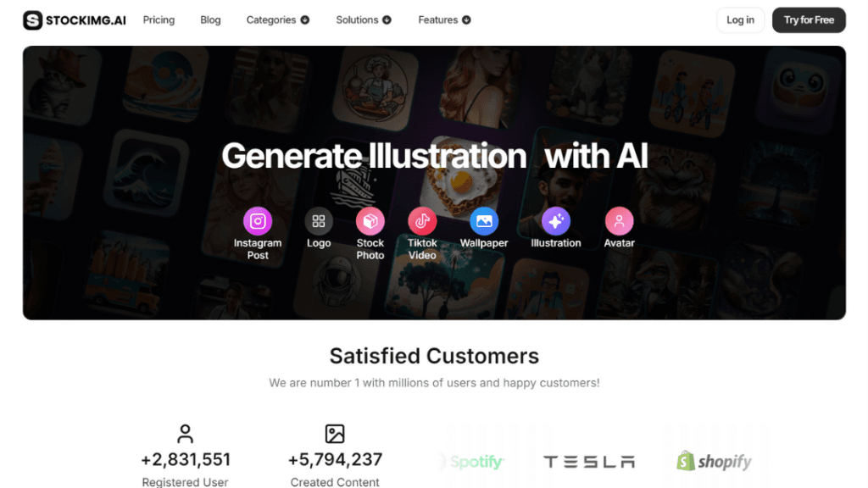Choose the Tiktok Video icon

[422, 221]
